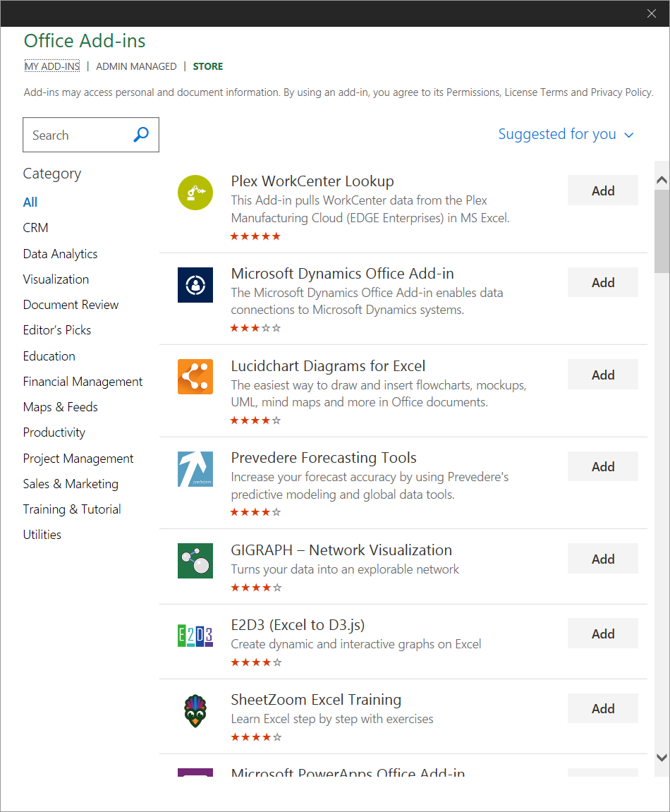This screenshot has width=670, height=812.
Task: Select the Lucidchart Diagrams app icon
Action: click(195, 377)
